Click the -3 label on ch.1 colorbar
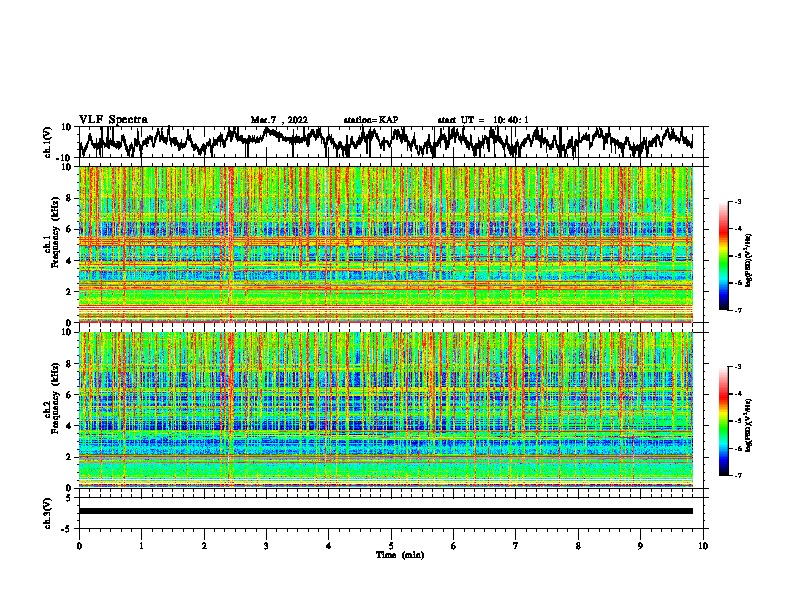This screenshot has width=792, height=612. tap(738, 202)
